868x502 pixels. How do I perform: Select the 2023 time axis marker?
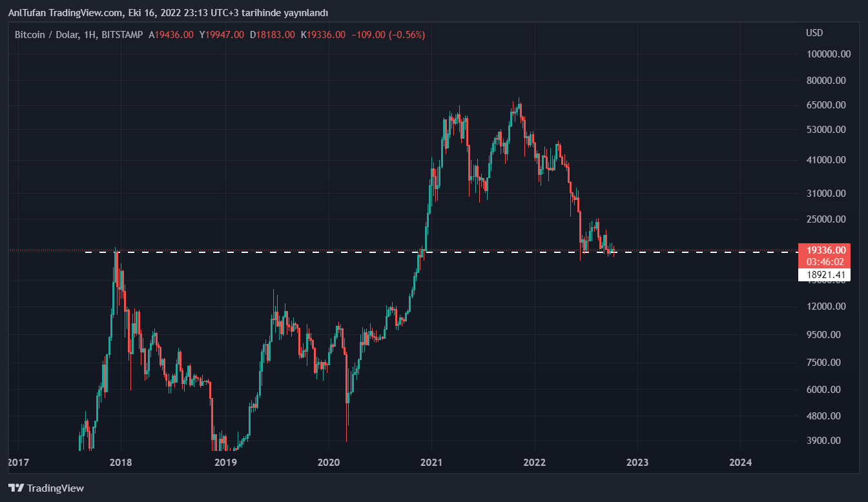point(637,462)
